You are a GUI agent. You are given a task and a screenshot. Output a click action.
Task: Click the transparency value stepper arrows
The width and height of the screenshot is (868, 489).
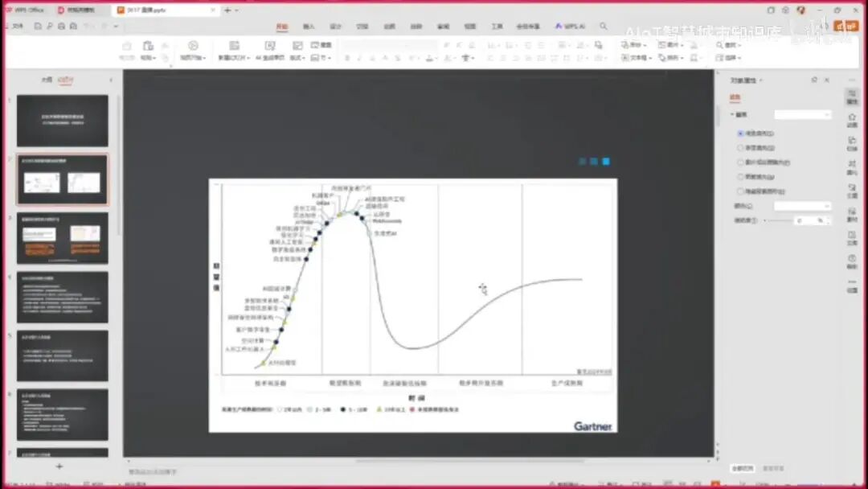(828, 220)
